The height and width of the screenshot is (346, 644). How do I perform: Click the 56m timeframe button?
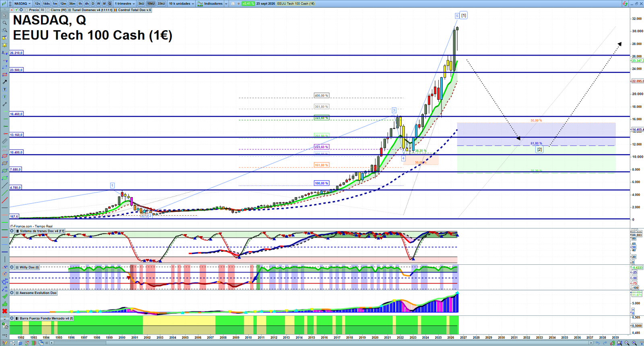coord(72,4)
